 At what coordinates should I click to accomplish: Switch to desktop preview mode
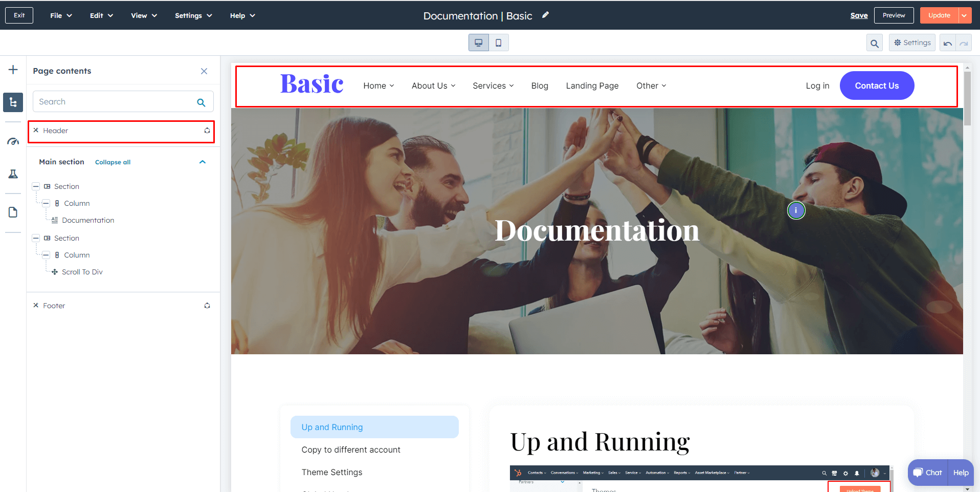click(x=479, y=43)
